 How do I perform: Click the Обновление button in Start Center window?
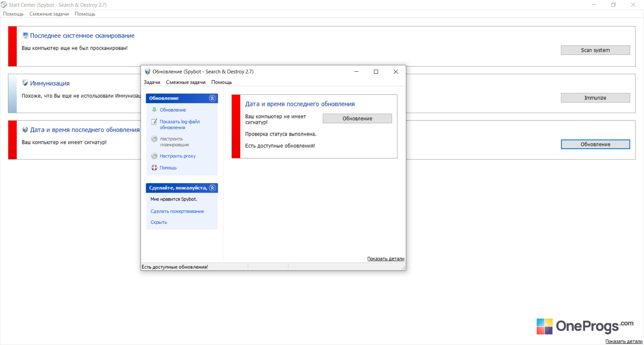(595, 144)
